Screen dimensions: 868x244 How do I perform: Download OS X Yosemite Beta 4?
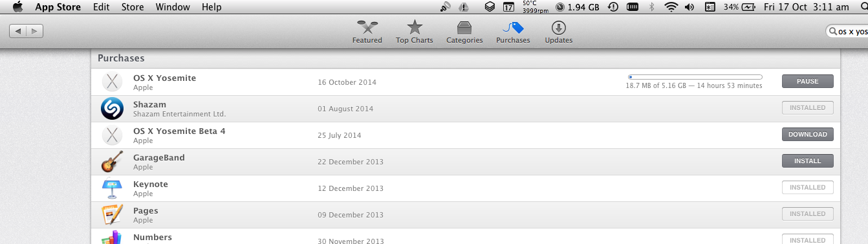[808, 135]
